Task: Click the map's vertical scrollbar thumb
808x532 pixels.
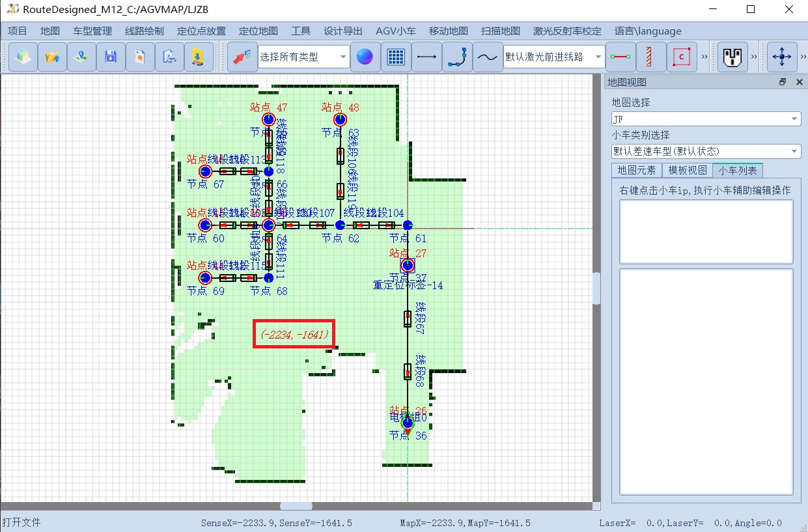Action: (596, 288)
